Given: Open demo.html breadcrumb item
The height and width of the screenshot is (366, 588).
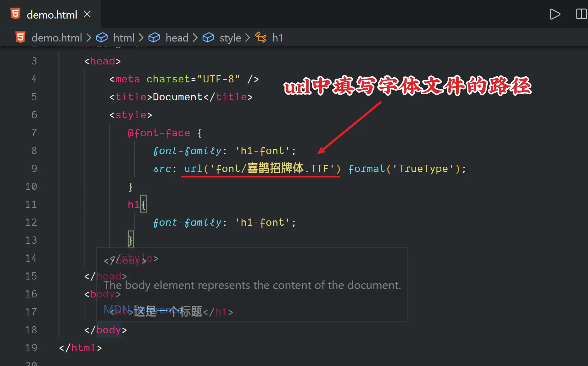Looking at the screenshot, I should coord(57,38).
